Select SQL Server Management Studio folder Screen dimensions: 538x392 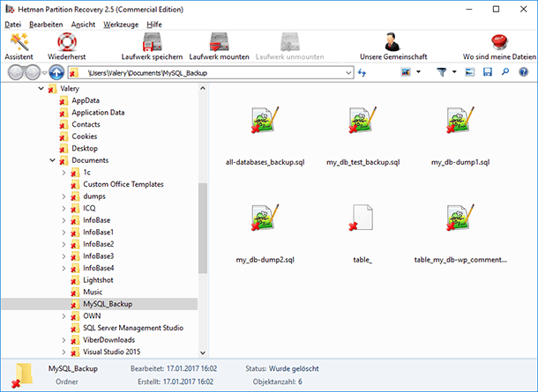[x=133, y=328]
